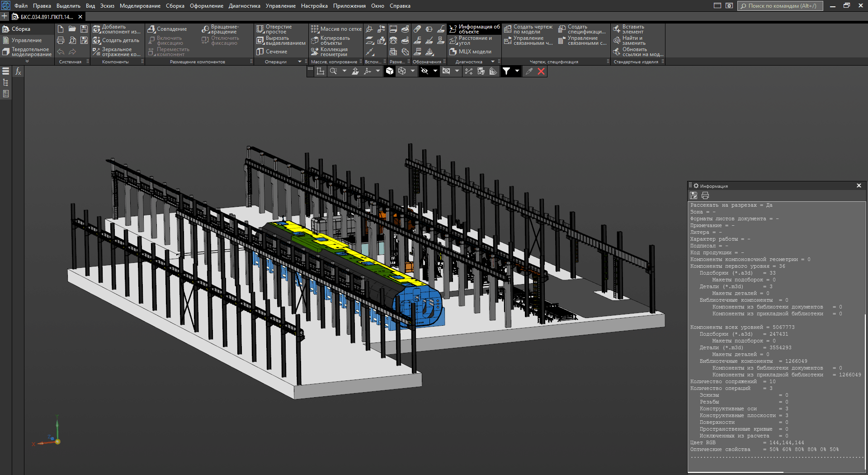This screenshot has height=475, width=868.
Task: Toggle wireframe display mode
Action: point(402,71)
